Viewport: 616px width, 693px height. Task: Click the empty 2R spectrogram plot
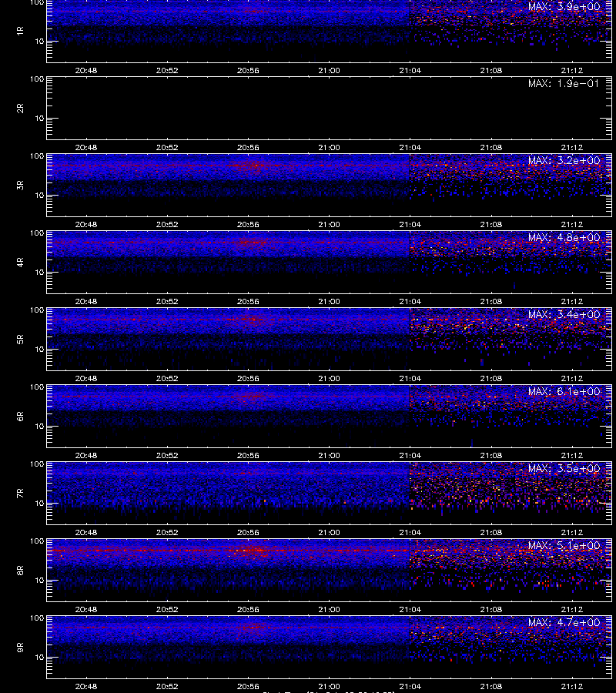329,109
